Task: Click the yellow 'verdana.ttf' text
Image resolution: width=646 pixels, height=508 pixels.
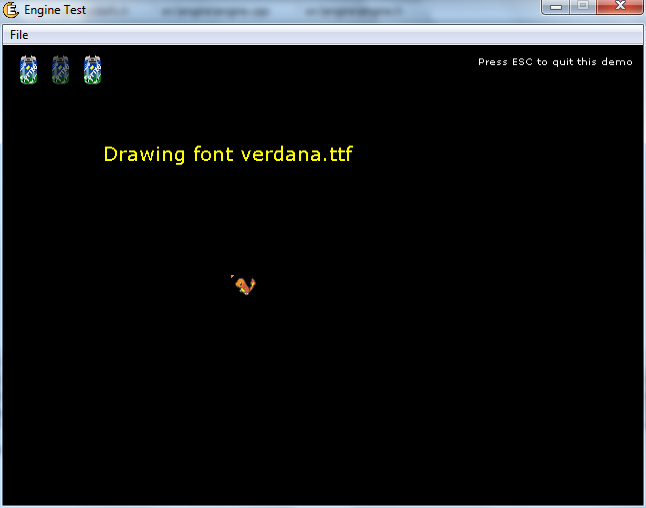Action: tap(297, 155)
